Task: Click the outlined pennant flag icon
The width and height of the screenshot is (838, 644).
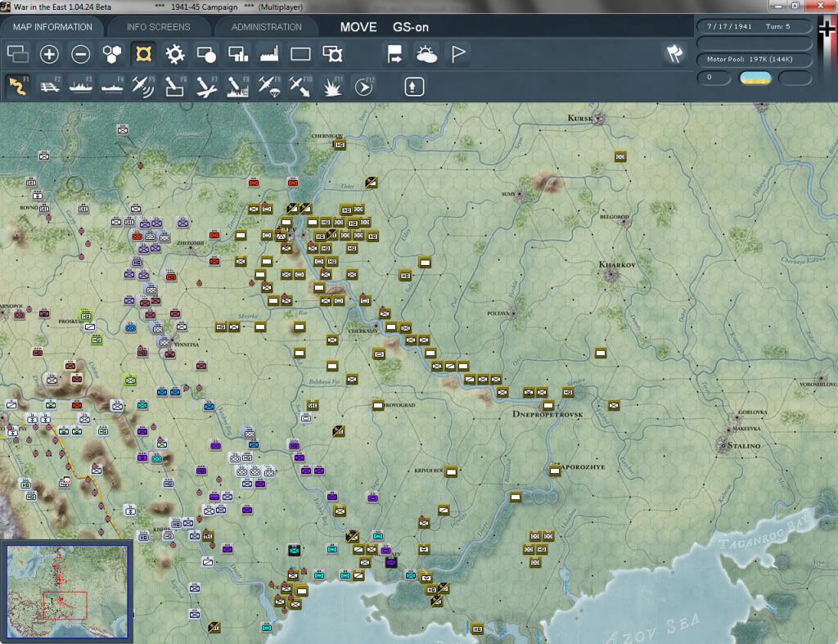Action: pyautogui.click(x=458, y=54)
